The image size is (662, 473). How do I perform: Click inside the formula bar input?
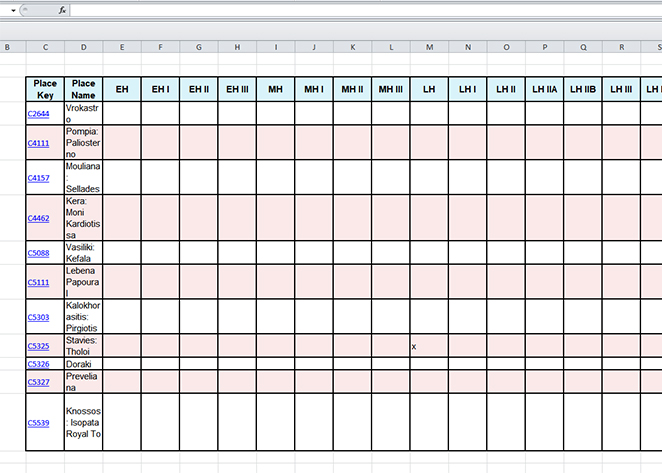tap(360, 9)
